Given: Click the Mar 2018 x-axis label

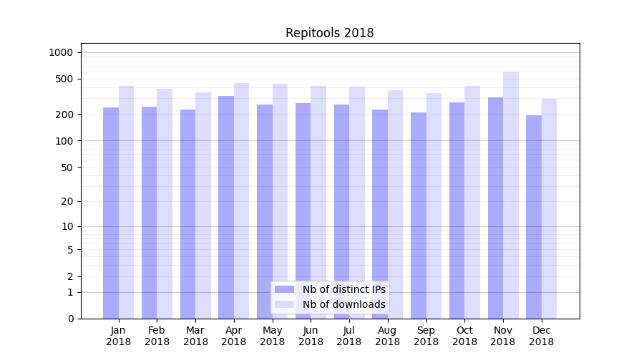Looking at the screenshot, I should click(195, 336).
